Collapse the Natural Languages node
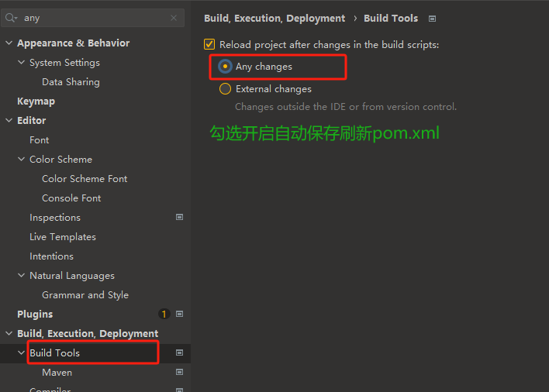This screenshot has height=392, width=549. 22,276
